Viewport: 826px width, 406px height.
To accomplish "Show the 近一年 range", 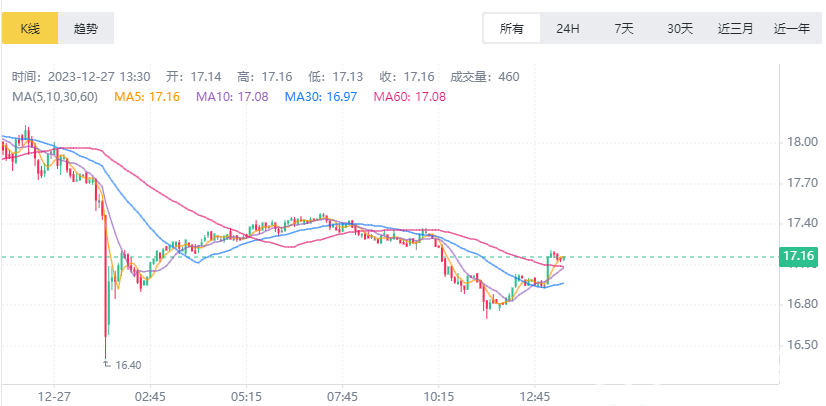I will (792, 28).
